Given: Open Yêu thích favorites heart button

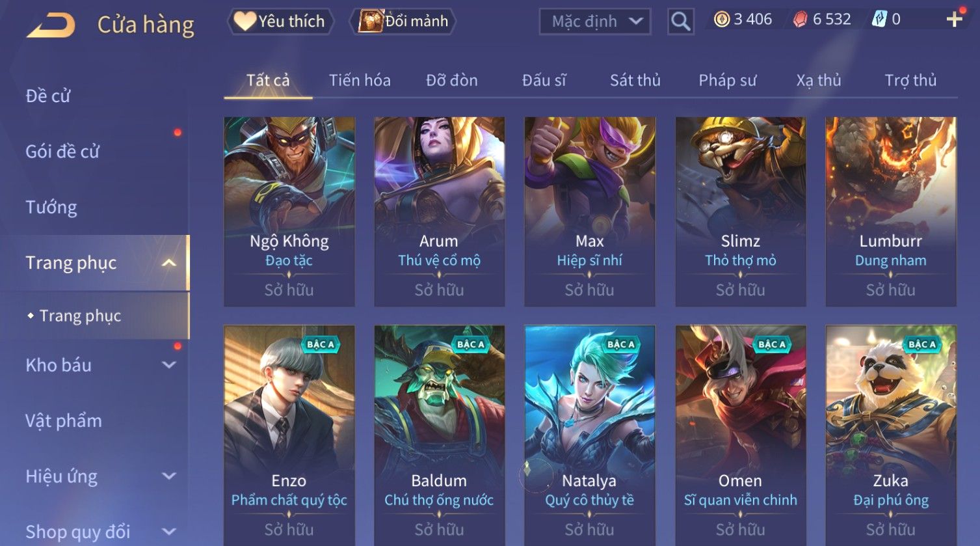Looking at the screenshot, I should pyautogui.click(x=280, y=21).
